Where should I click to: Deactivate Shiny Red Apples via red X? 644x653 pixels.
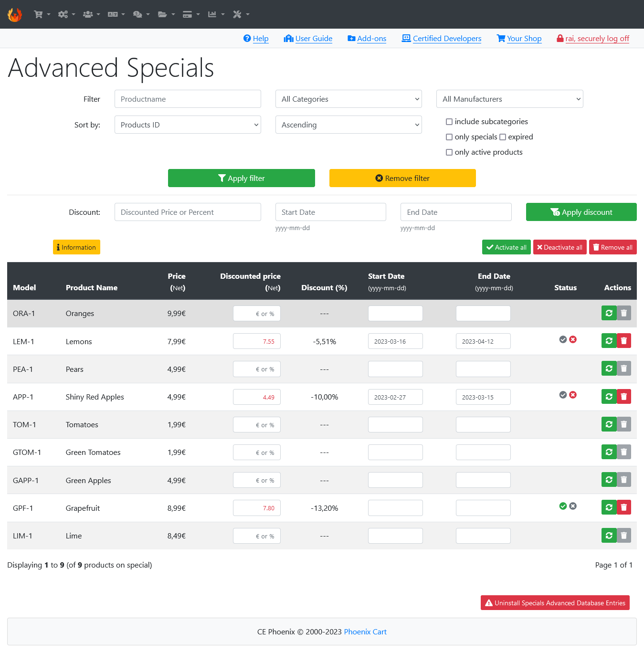573,395
